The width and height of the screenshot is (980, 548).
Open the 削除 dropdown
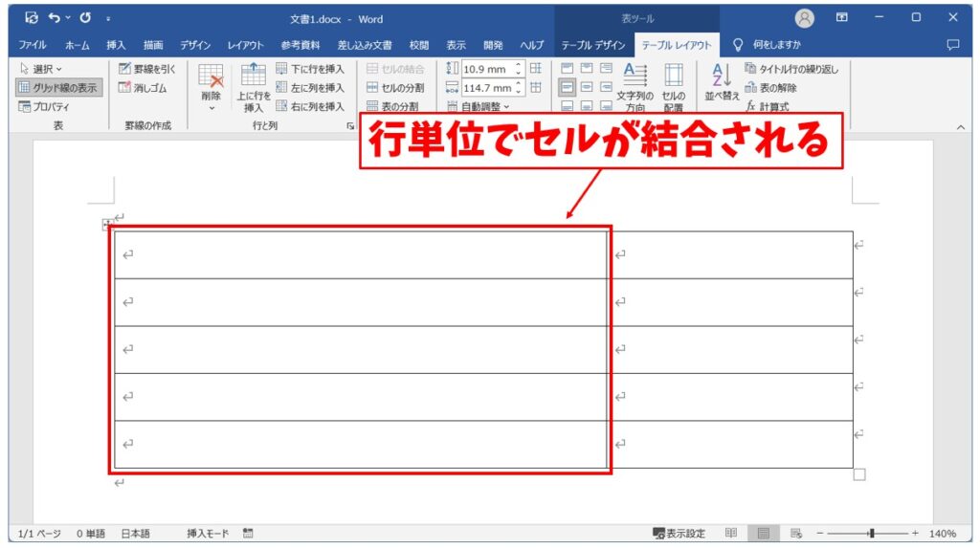tap(212, 87)
